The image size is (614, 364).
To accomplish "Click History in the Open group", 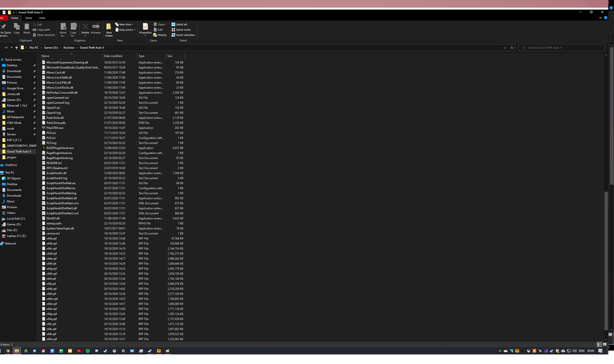I will tap(160, 35).
